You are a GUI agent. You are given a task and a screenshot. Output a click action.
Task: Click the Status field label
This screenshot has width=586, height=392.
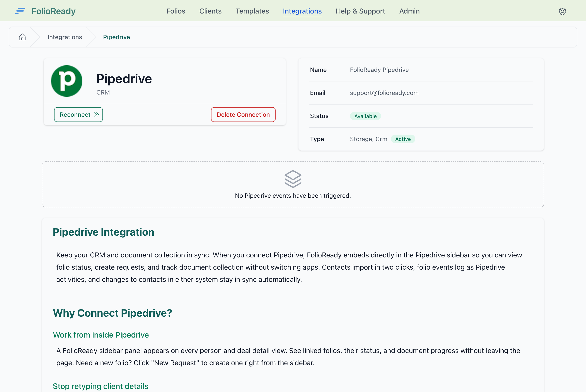[319, 116]
